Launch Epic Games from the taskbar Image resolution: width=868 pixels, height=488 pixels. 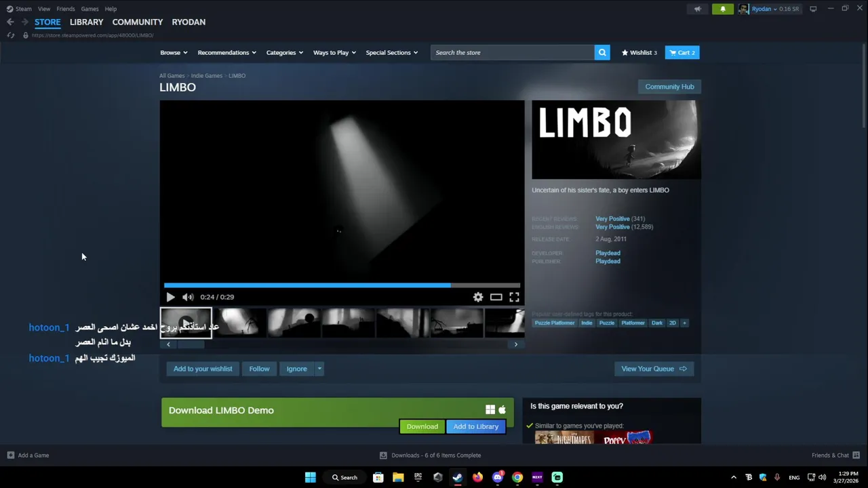(418, 477)
